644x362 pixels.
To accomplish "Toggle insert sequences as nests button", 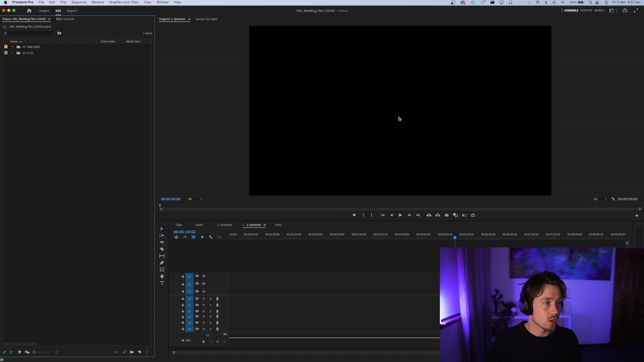I will 176,237.
